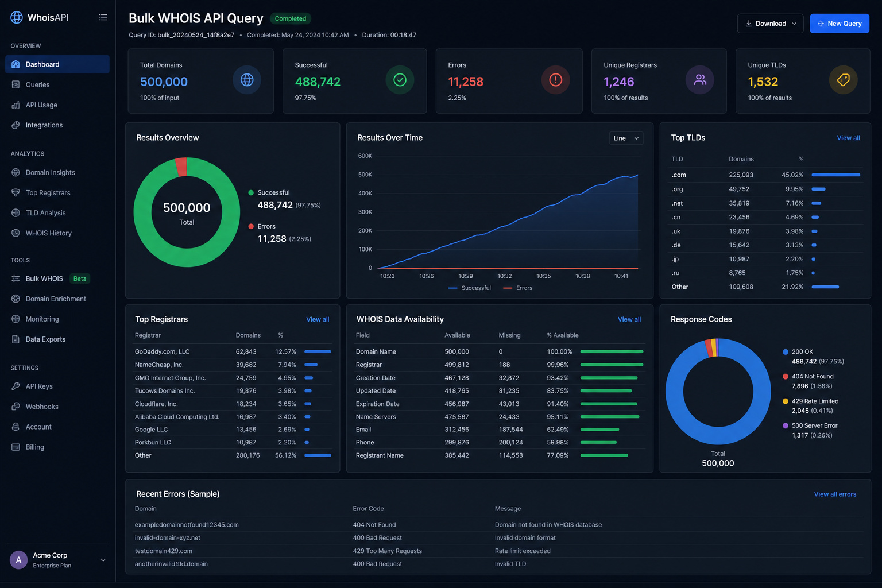Click the TLD Analysis icon
The width and height of the screenshot is (882, 588).
coord(16,213)
